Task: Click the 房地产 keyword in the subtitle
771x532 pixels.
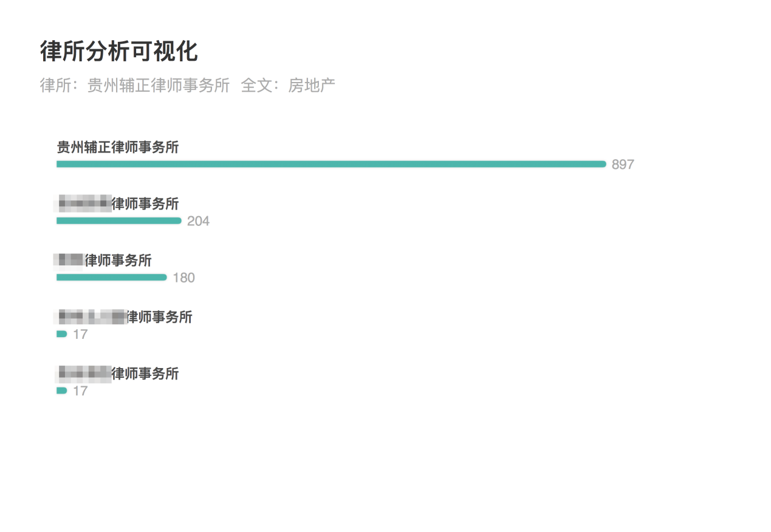Action: tap(312, 86)
